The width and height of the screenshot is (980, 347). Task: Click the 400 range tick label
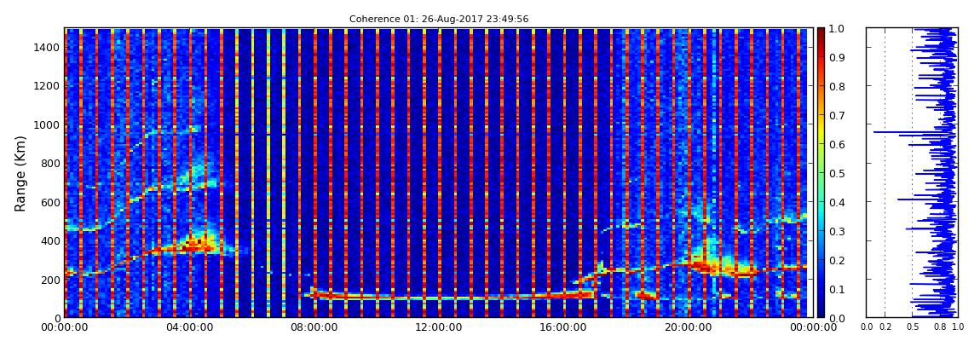[49, 240]
